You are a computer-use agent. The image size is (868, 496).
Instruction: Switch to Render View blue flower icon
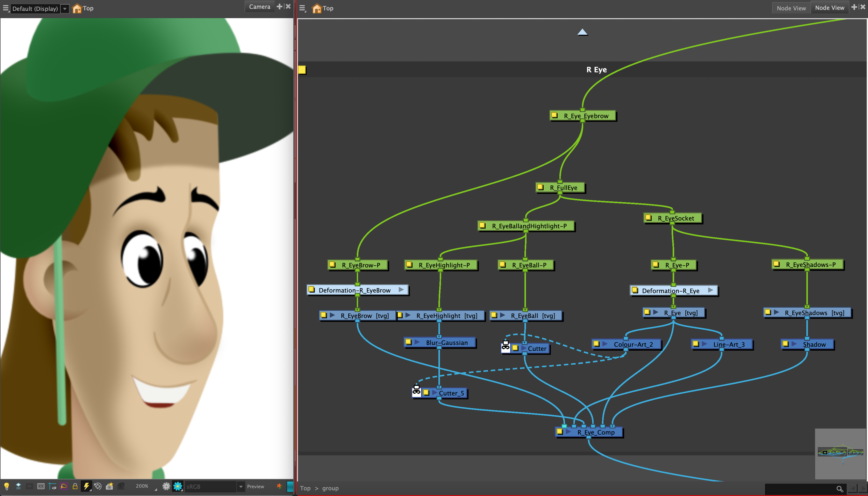[178, 486]
